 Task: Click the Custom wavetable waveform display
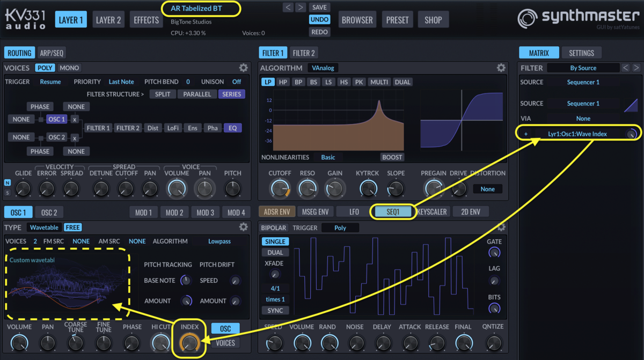click(68, 283)
